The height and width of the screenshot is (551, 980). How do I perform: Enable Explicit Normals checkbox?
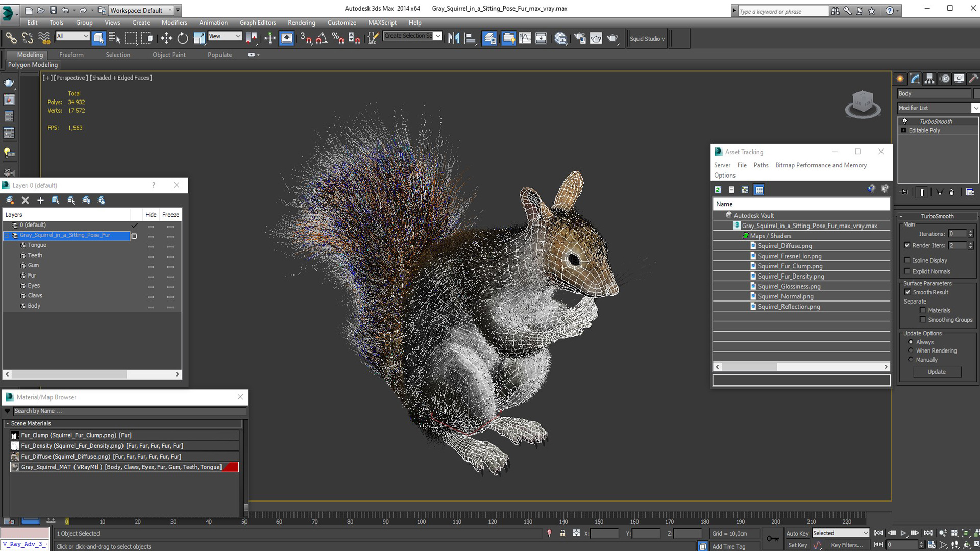pos(907,271)
